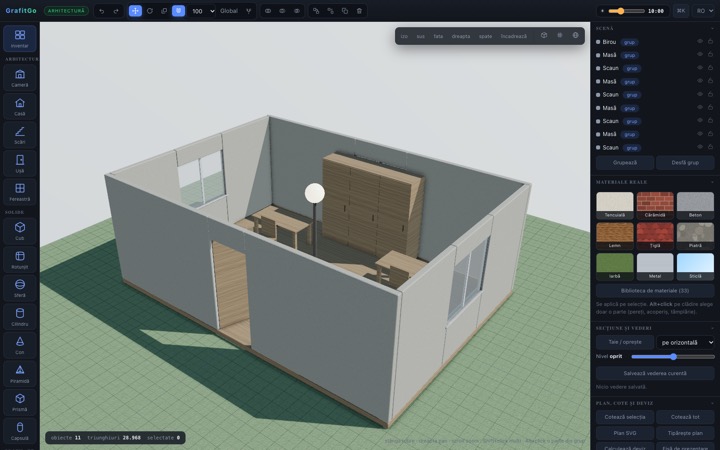
Task: Duplicate the selected object
Action: point(345,11)
